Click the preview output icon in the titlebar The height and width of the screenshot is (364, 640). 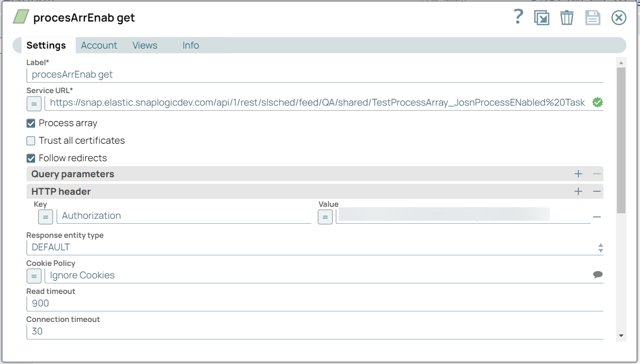click(x=542, y=17)
